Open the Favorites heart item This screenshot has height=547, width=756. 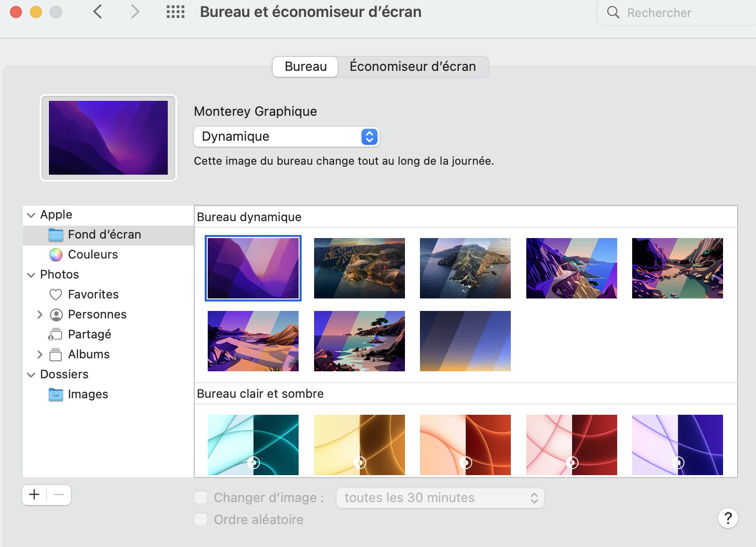pyautogui.click(x=93, y=294)
